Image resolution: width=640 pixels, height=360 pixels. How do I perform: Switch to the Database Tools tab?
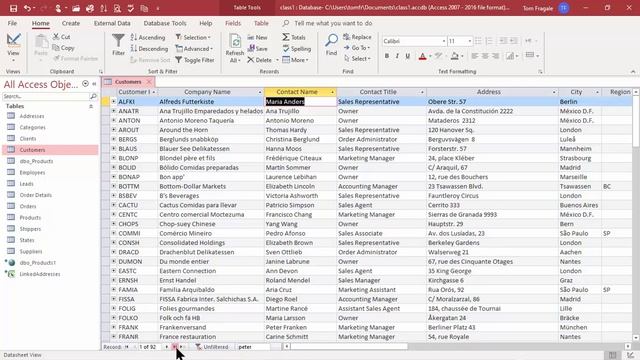(165, 23)
